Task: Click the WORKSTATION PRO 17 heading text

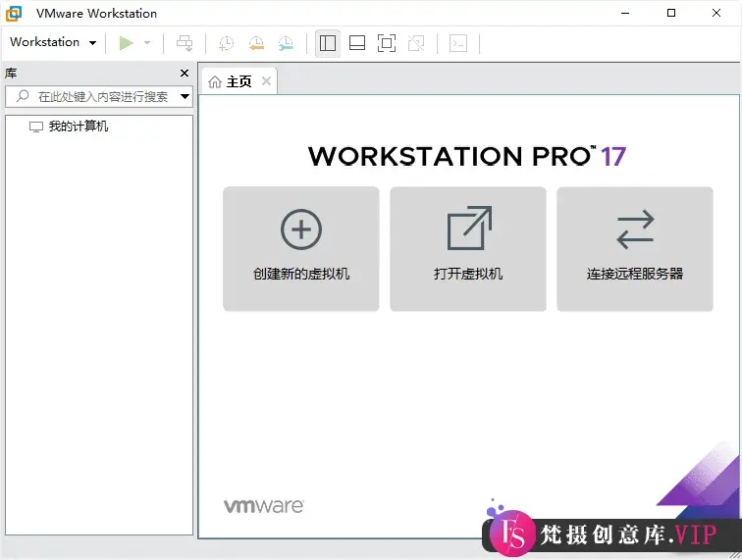Action: click(x=467, y=156)
